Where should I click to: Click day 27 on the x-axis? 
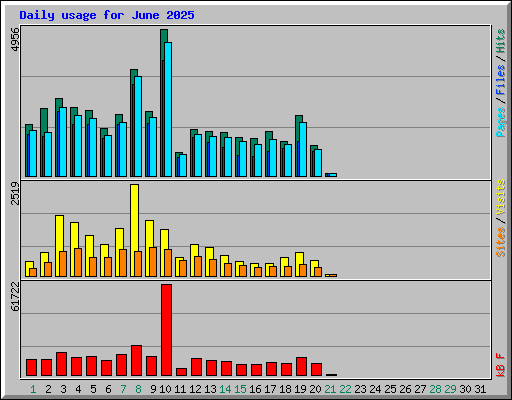coord(420,389)
